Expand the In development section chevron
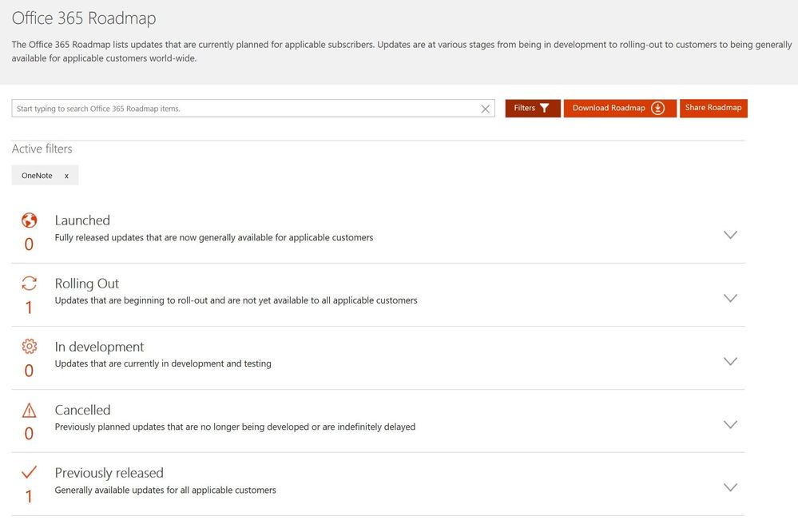Screen dimensions: 798x532 (729, 361)
